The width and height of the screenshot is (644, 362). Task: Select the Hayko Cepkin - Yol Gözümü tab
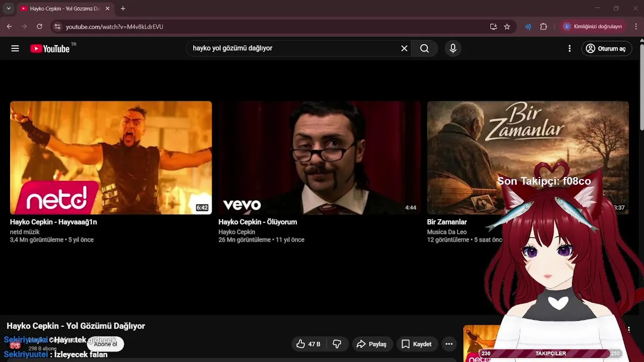click(x=64, y=9)
